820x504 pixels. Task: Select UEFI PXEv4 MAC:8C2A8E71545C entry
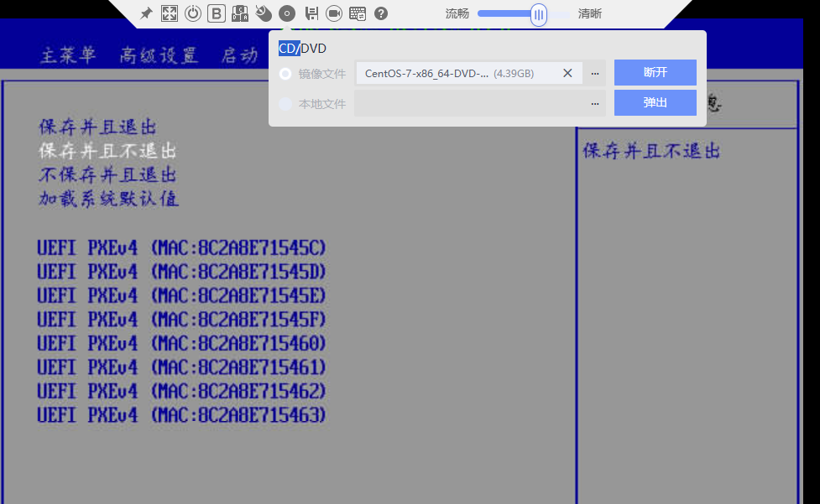(181, 247)
